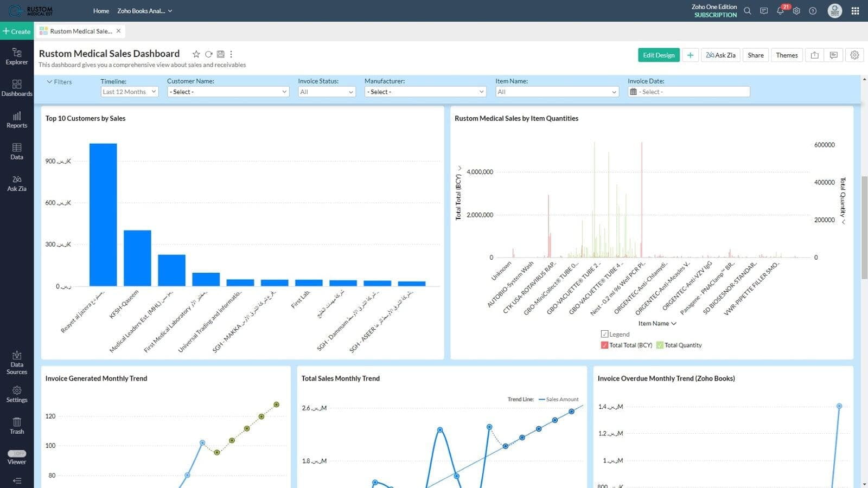Open the Trash in the sidebar
The height and width of the screenshot is (488, 868).
[17, 426]
